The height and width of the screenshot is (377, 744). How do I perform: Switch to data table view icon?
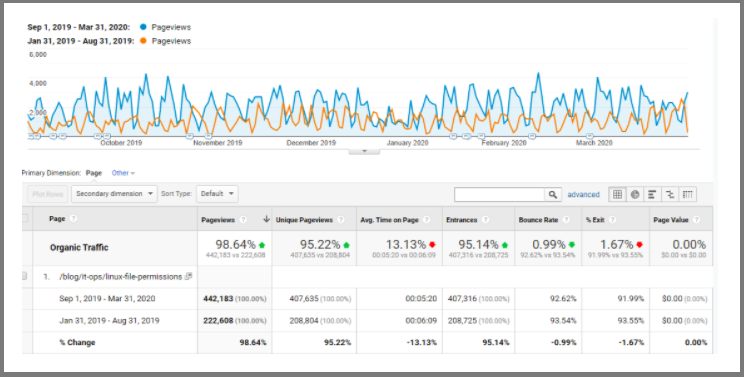617,194
